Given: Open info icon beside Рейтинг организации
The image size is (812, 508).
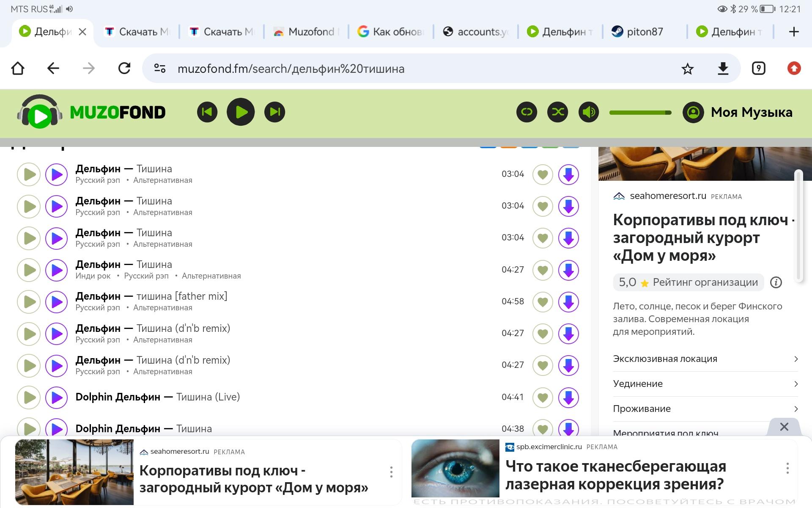Looking at the screenshot, I should (776, 282).
